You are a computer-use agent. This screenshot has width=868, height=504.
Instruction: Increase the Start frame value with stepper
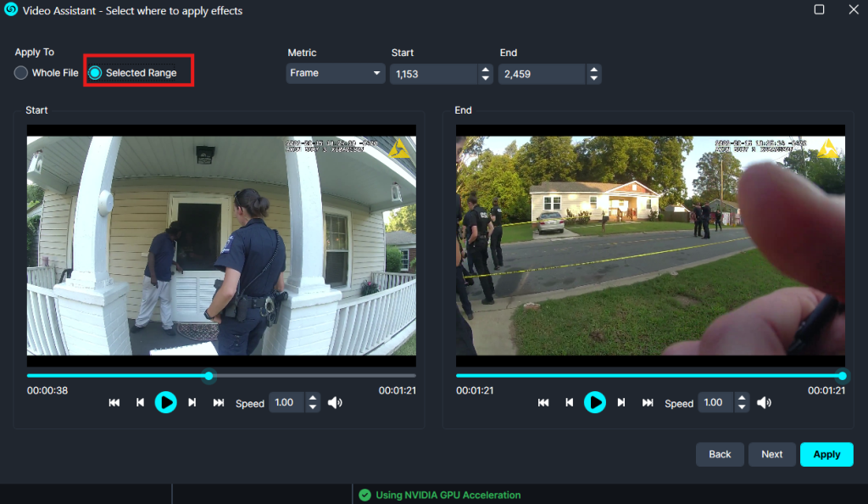[x=486, y=70]
